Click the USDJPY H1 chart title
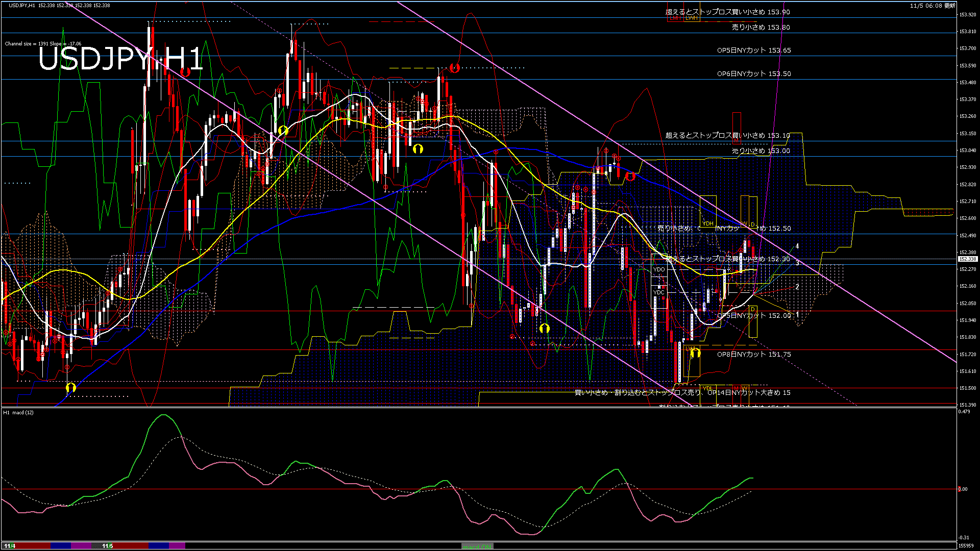 click(x=120, y=59)
